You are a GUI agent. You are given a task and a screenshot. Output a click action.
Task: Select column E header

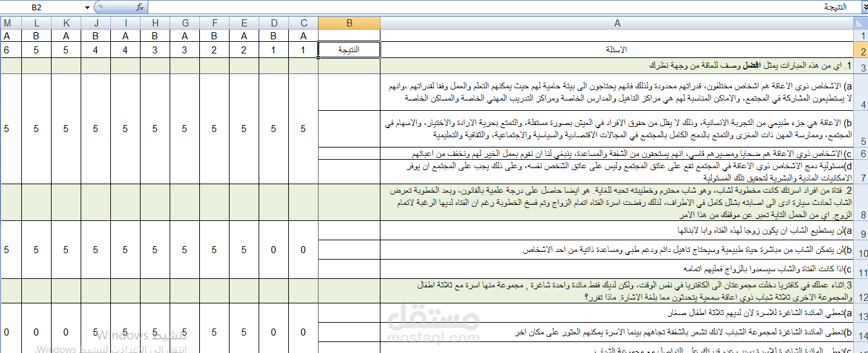click(244, 23)
